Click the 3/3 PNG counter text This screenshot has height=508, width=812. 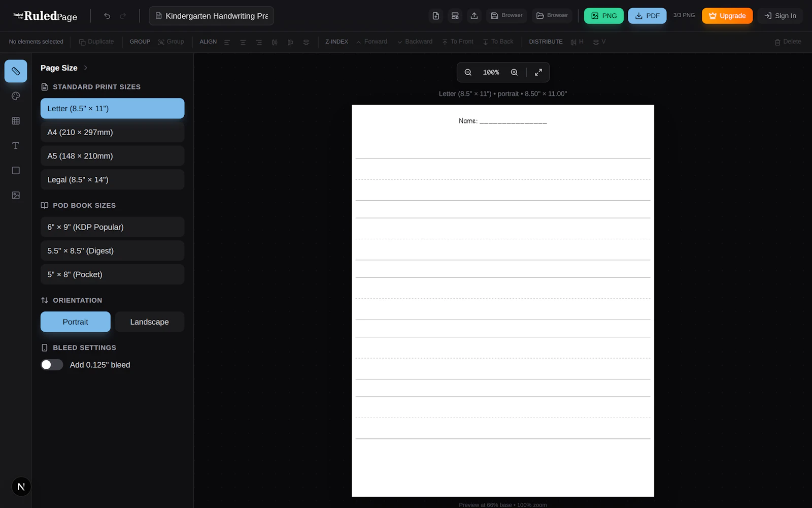pyautogui.click(x=684, y=15)
